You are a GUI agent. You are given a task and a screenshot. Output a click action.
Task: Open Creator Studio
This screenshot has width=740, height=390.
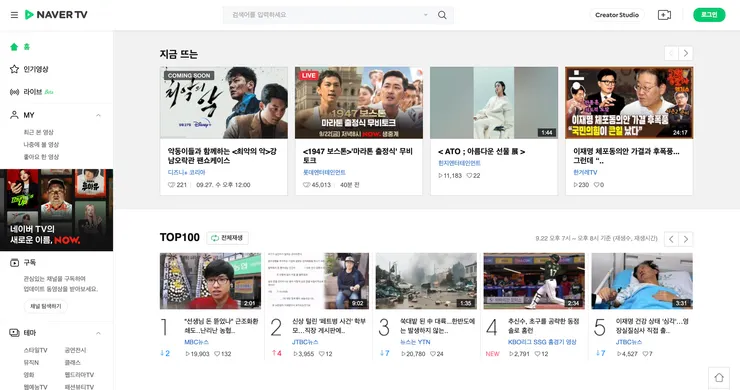[x=617, y=15]
